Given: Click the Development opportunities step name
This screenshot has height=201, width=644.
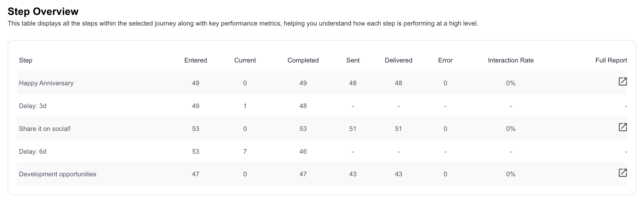Looking at the screenshot, I should click(x=57, y=174).
